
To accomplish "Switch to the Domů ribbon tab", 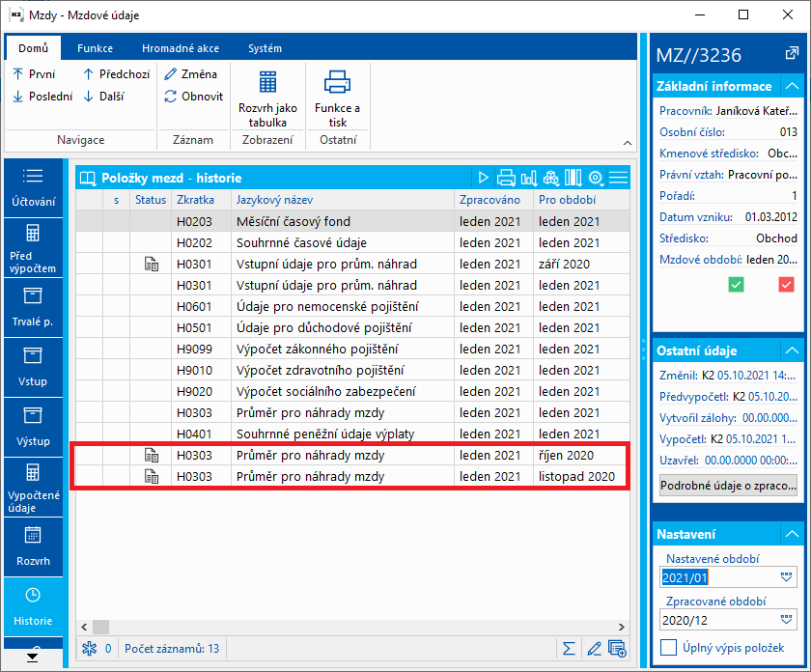I will coord(33,48).
